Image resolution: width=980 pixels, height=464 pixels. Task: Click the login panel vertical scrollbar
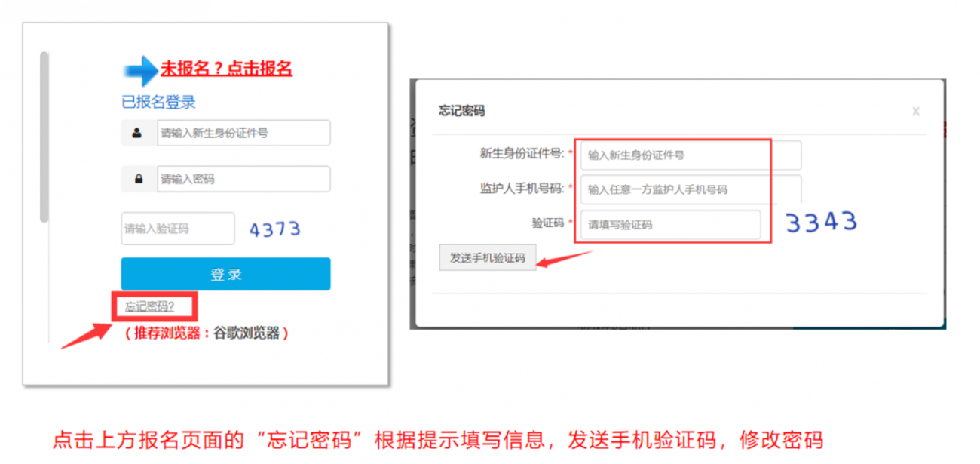pyautogui.click(x=44, y=137)
